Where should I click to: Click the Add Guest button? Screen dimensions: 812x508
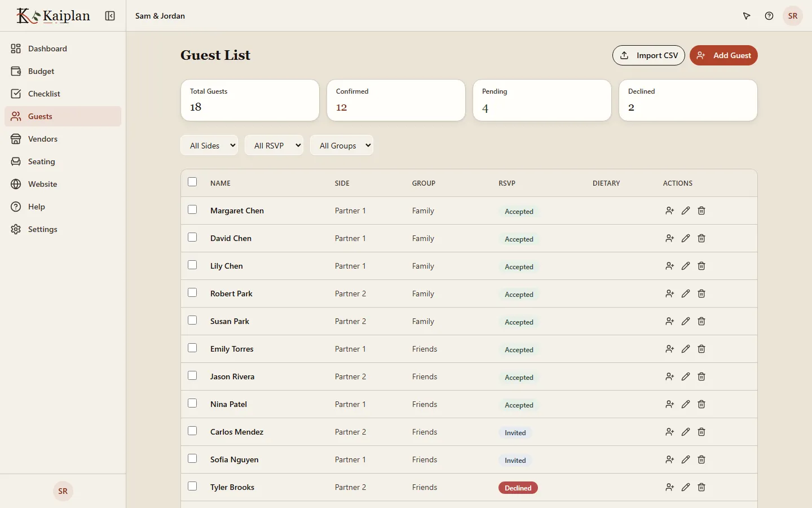point(723,55)
